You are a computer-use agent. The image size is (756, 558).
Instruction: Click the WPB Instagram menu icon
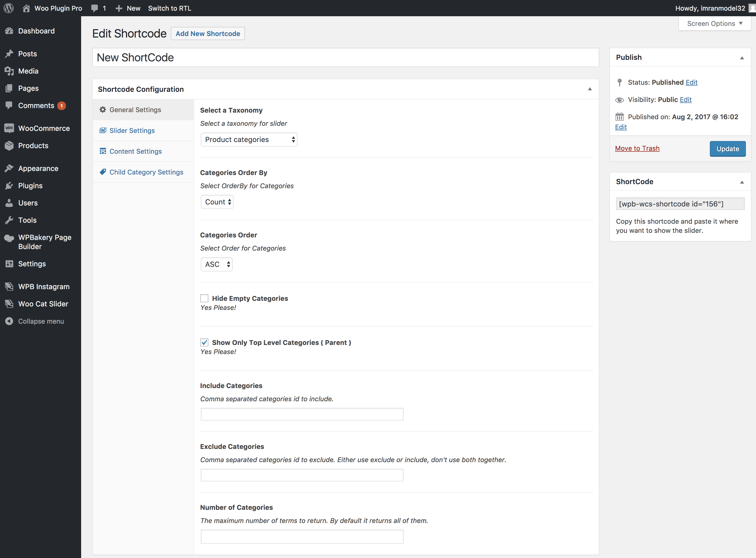(9, 286)
